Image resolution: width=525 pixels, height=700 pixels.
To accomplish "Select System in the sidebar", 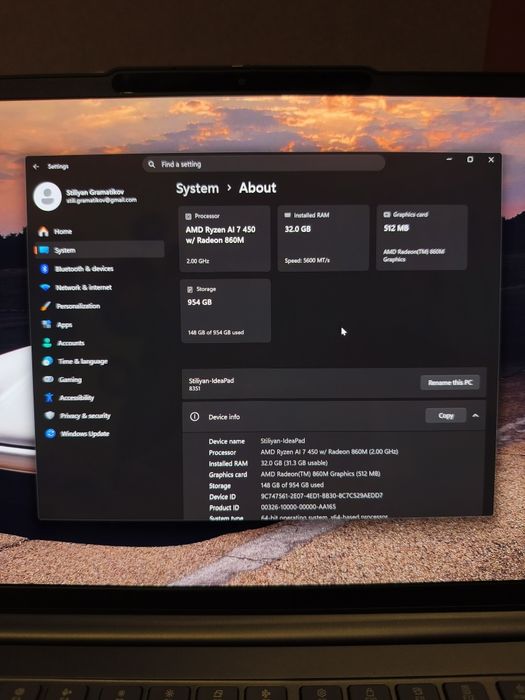I will 99,250.
